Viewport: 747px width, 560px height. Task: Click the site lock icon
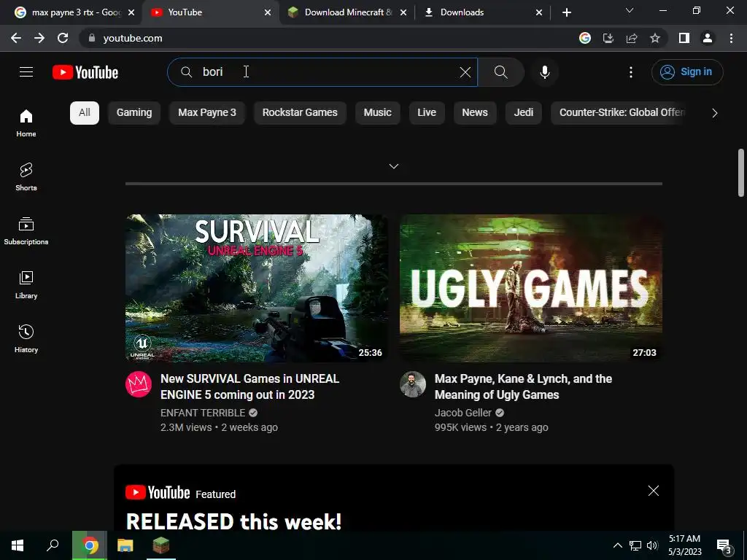(x=91, y=38)
